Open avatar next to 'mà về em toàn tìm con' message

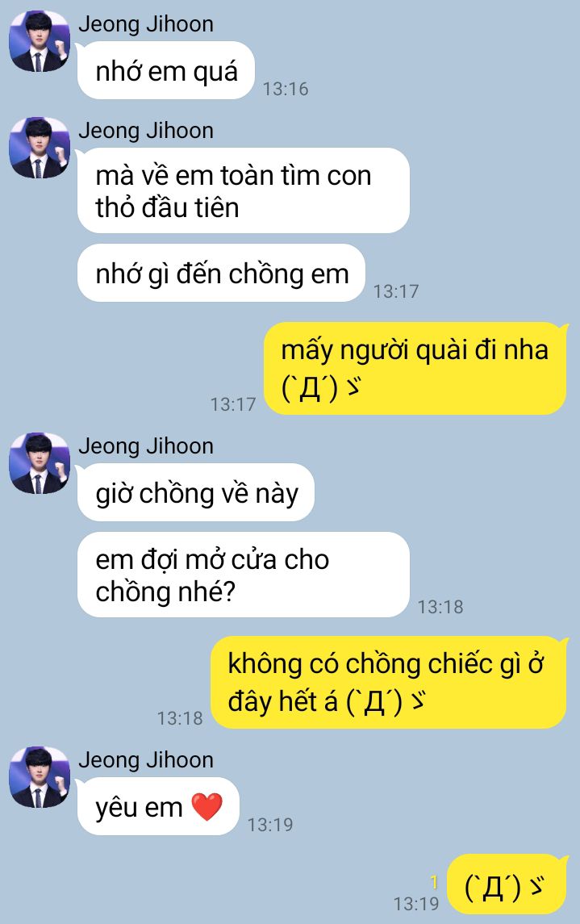point(40,148)
